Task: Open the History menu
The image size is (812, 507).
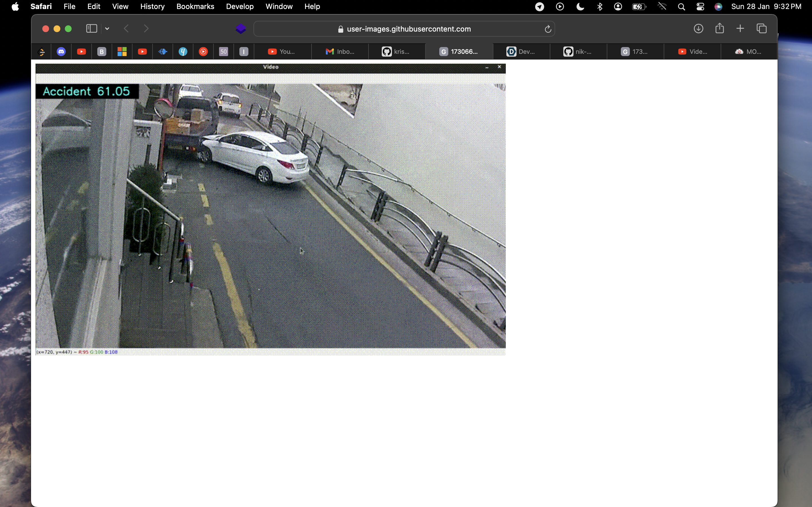Action: point(152,6)
